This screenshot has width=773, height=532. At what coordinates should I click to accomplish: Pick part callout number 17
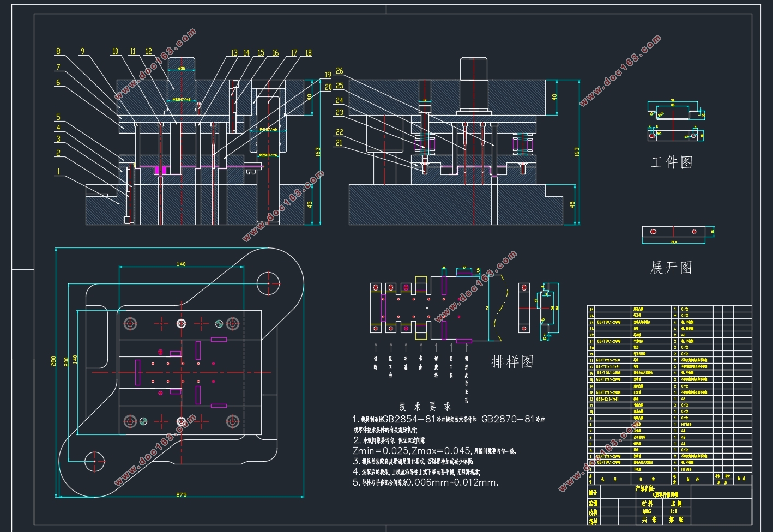294,53
